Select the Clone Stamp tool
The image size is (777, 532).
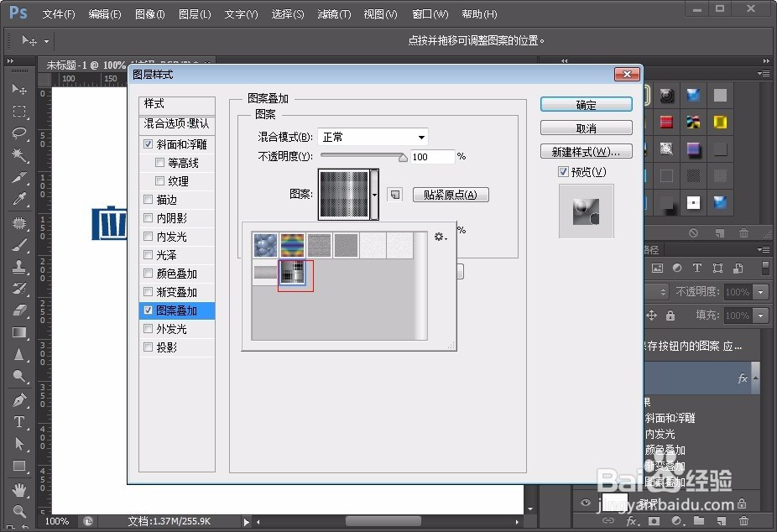click(19, 267)
